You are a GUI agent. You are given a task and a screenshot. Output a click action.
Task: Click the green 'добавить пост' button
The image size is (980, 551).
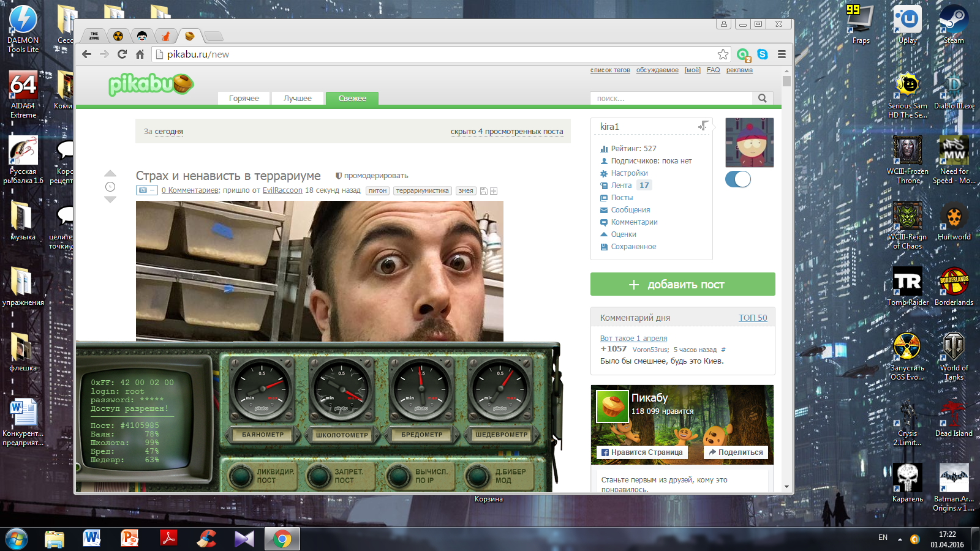(x=682, y=284)
